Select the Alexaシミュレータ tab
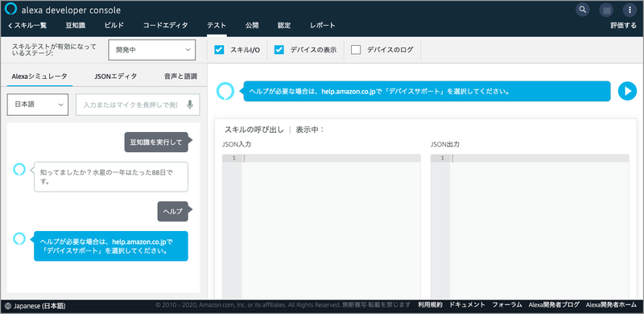Image resolution: width=644 pixels, height=314 pixels. coord(39,76)
